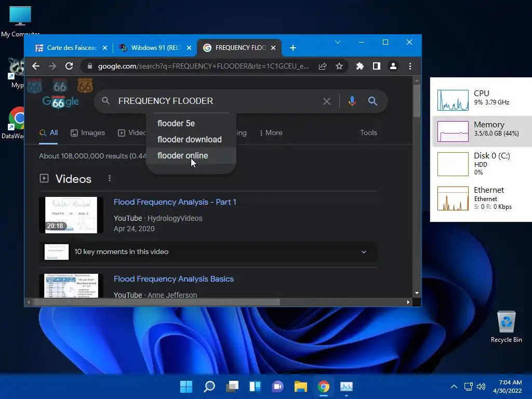
Task: Open Teams Chat taskbar icon
Action: (x=277, y=387)
